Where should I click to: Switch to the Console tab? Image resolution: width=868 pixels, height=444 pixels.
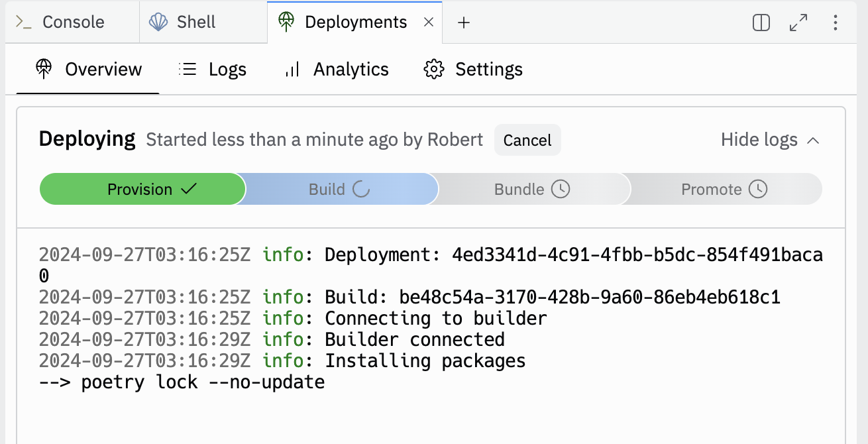(73, 22)
